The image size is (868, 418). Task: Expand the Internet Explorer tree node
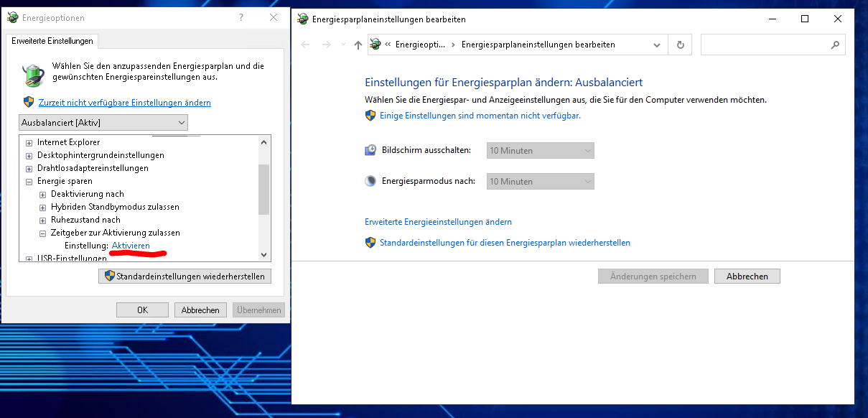coord(29,142)
